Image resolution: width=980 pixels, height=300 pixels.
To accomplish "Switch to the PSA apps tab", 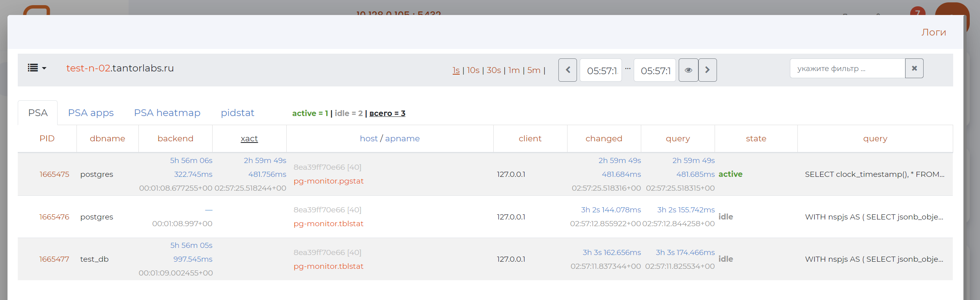I will [x=91, y=113].
